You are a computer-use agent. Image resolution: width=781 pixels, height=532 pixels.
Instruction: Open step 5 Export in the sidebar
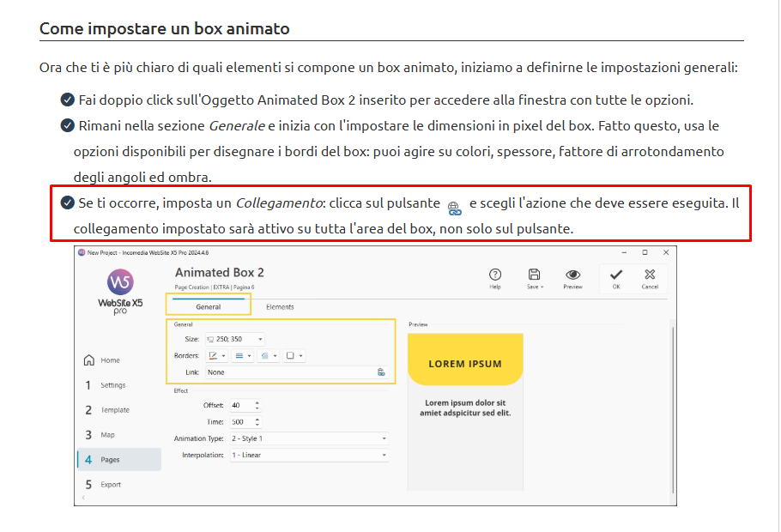(x=109, y=485)
